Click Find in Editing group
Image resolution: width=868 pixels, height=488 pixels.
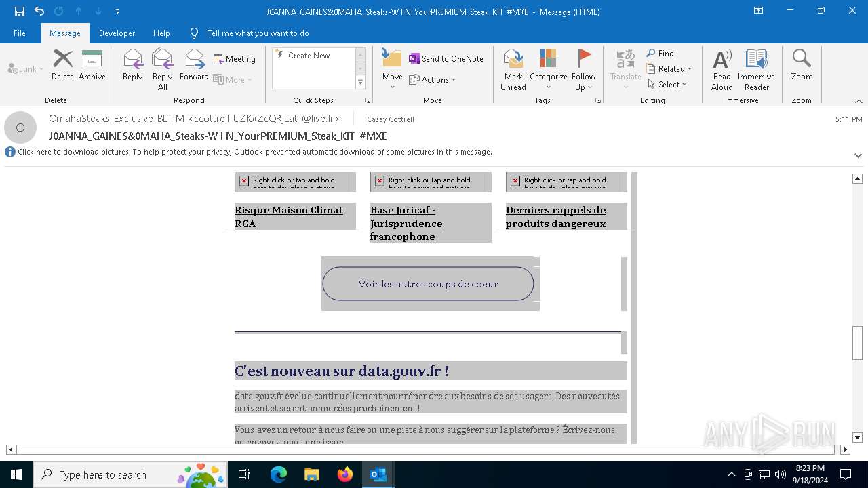pos(660,54)
